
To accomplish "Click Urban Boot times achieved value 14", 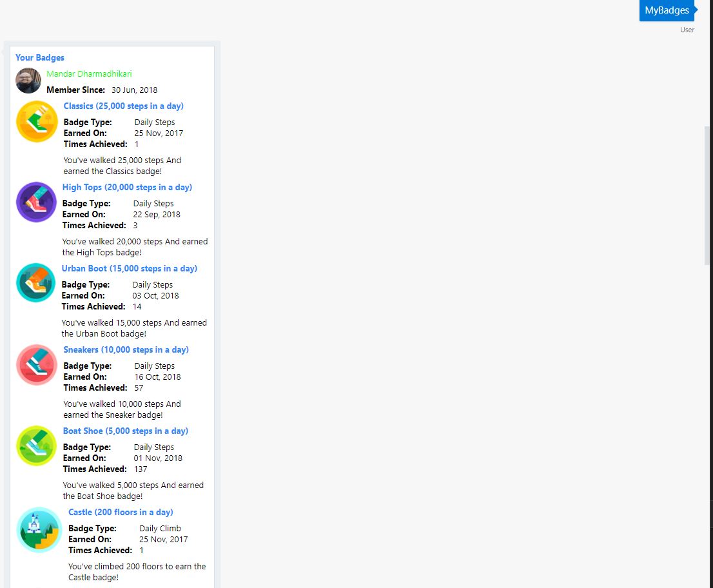I will pyautogui.click(x=137, y=306).
